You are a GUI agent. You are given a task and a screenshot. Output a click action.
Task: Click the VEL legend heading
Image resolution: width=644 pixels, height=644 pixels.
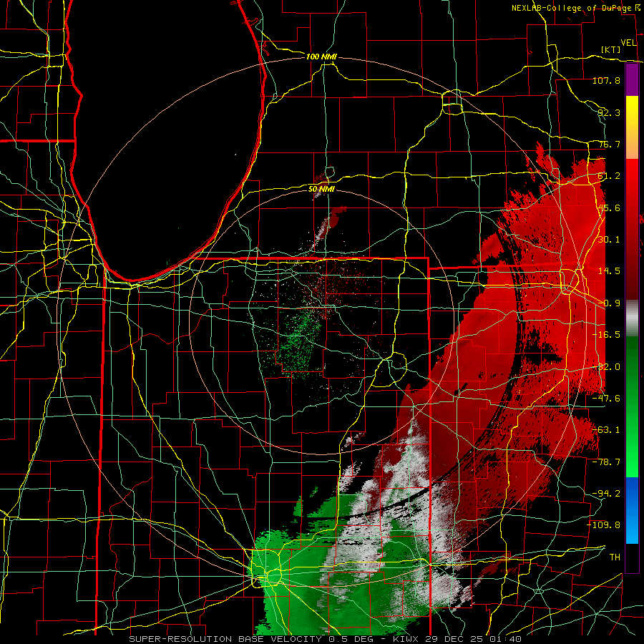(x=628, y=43)
